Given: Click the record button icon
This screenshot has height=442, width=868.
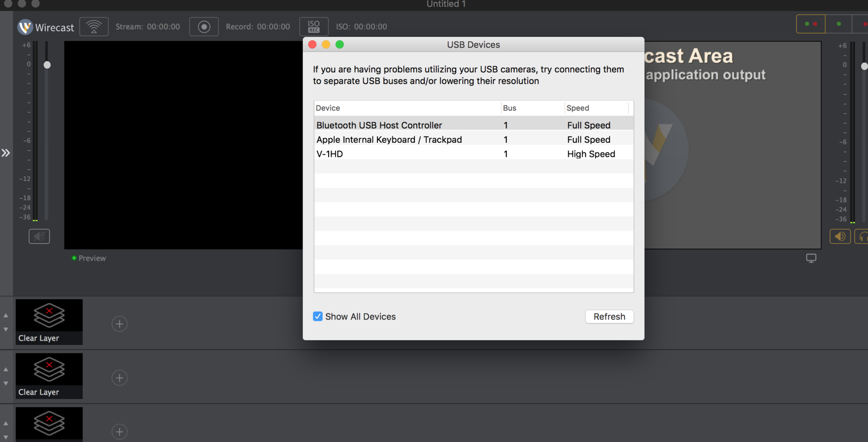Looking at the screenshot, I should [x=204, y=27].
